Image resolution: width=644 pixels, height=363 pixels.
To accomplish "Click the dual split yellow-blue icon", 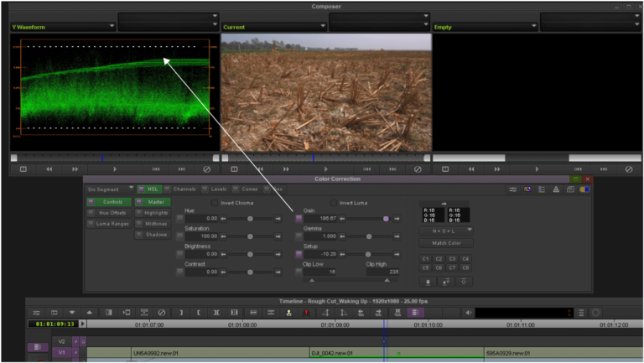I will coord(584,189).
